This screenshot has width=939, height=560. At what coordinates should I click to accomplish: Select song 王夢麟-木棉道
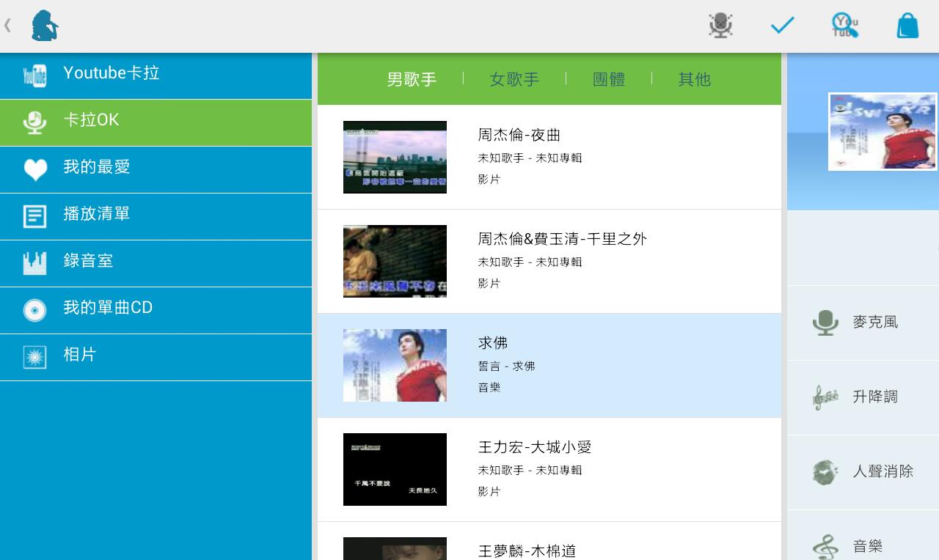[x=549, y=541]
